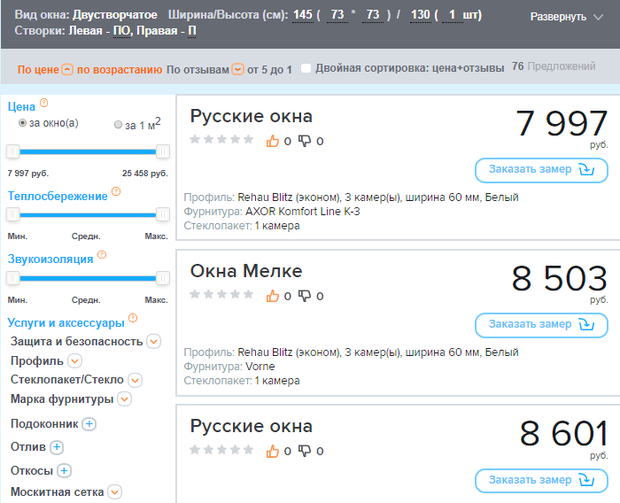Click help icon next to Услуги и аксессуары
Screen dimensions: 620x503
pyautogui.click(x=133, y=318)
